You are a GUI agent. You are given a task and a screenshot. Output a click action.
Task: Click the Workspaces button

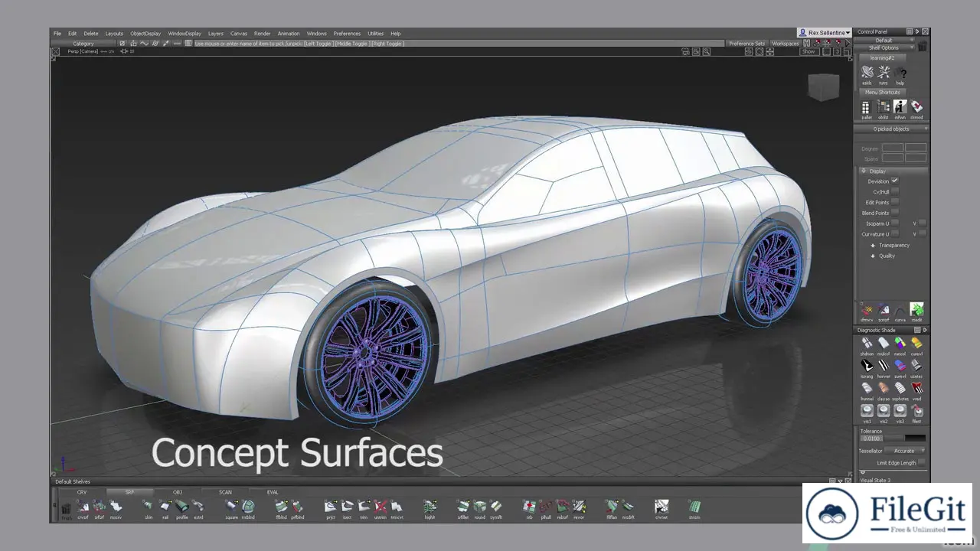(786, 44)
